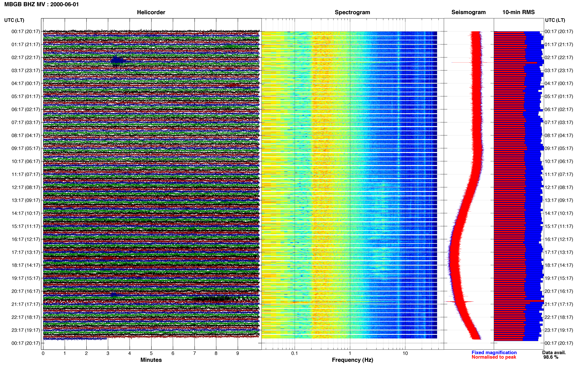Select the 'Helicorder' panel heading

[x=151, y=12]
